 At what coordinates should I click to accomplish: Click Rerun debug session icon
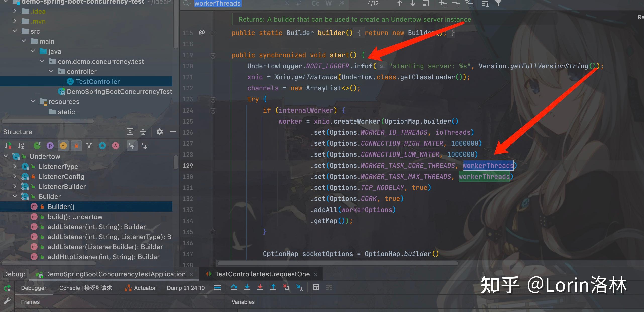[7, 288]
